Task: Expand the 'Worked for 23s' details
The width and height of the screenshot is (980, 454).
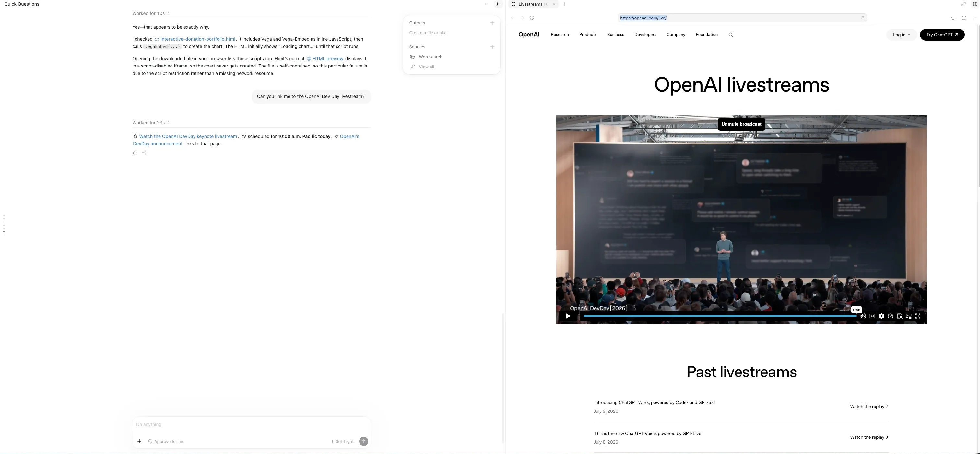Action: [x=151, y=123]
